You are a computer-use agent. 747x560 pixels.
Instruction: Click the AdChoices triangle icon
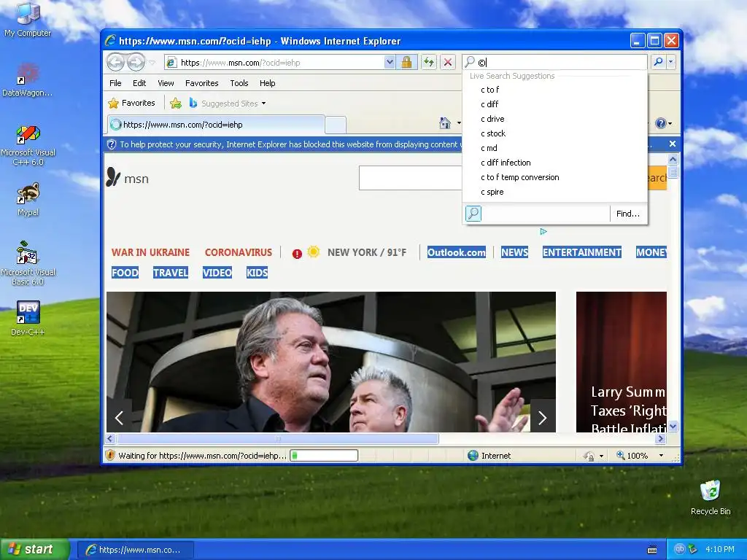(543, 231)
